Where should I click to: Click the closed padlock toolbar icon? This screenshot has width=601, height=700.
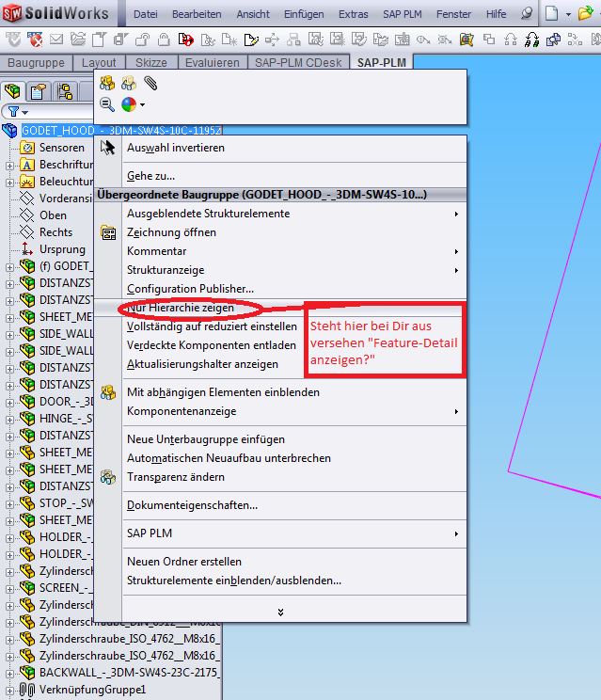[x=165, y=40]
